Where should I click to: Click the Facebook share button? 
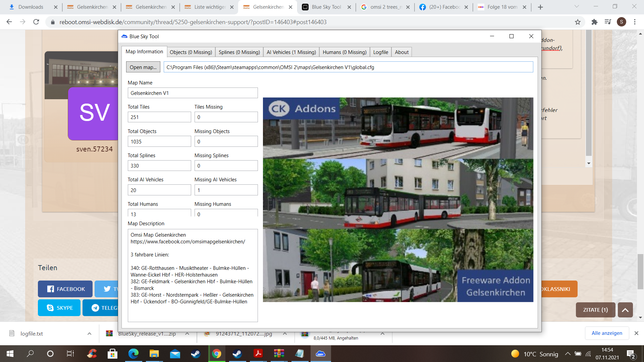(x=65, y=289)
